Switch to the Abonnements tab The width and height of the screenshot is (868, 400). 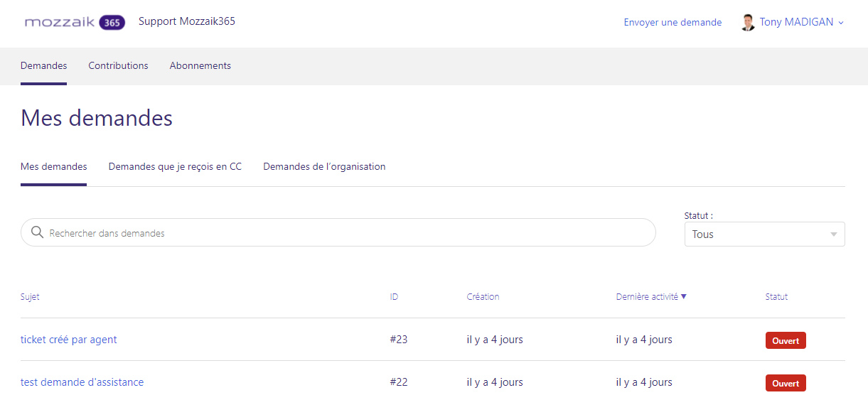200,65
